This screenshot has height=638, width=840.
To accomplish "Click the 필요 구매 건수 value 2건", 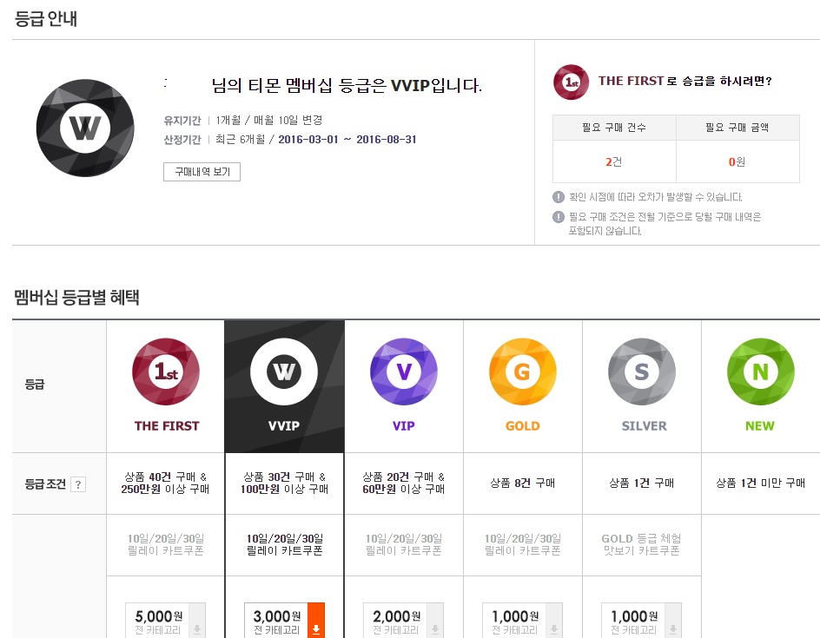I will pos(614,161).
